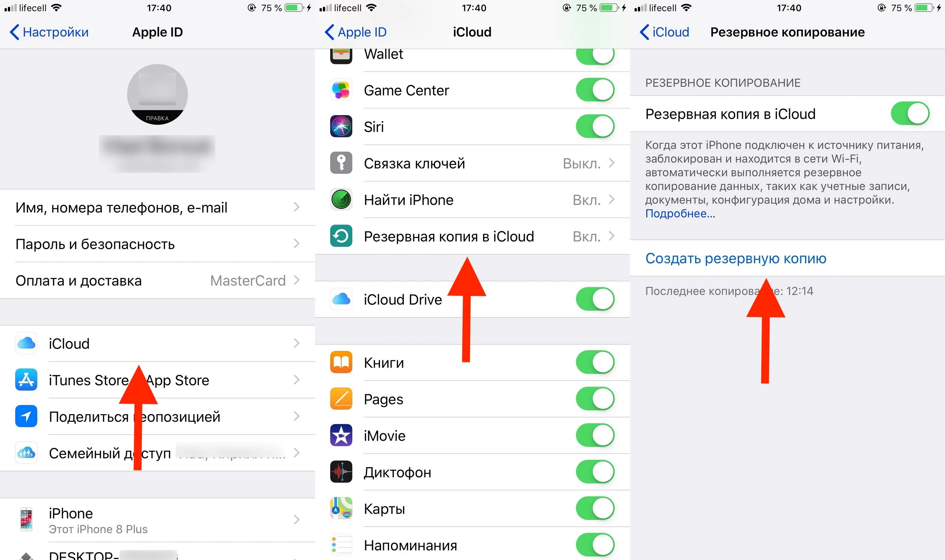Viewport: 945px width, 560px height.
Task: Open iCloud Backup settings
Action: click(x=472, y=236)
